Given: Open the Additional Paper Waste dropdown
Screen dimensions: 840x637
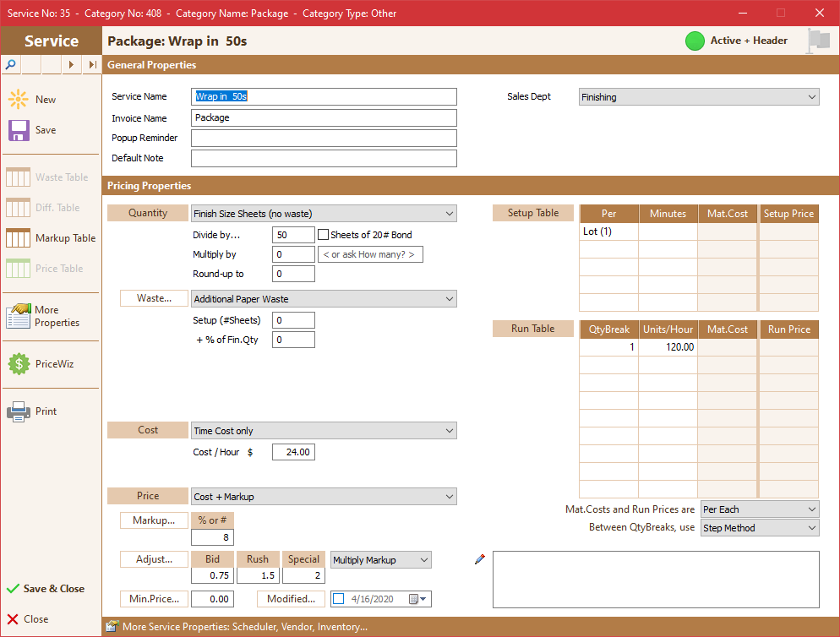Looking at the screenshot, I should (325, 299).
